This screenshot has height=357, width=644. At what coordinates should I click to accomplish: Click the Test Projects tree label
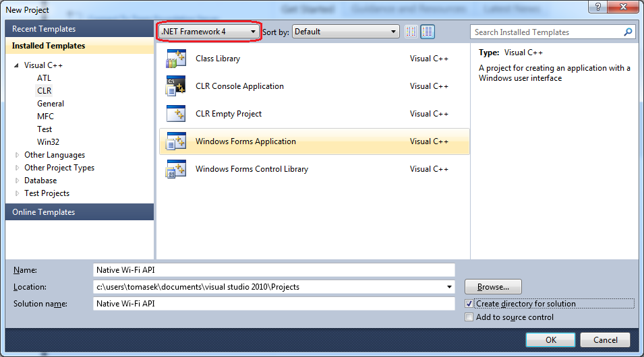[x=47, y=193]
